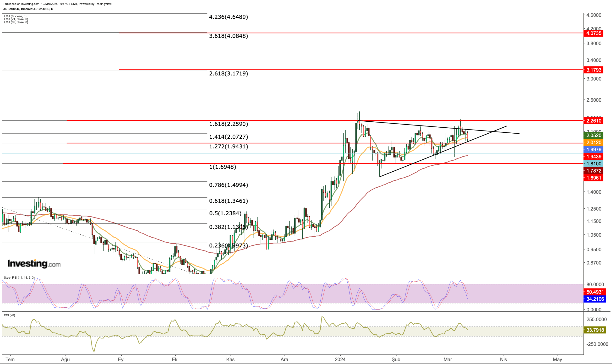Viewport: 612px width, 364px height.
Task: Select the EMA (8, close, 0) indicator label
Action: pos(15,16)
